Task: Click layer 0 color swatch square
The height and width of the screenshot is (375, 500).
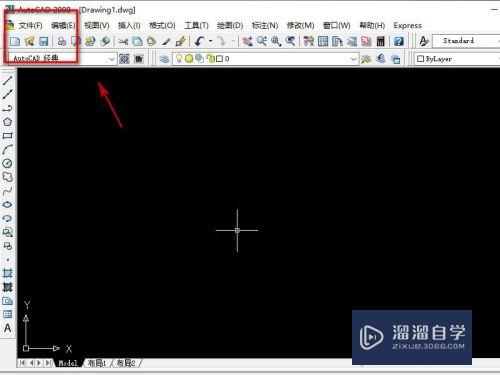Action: [219, 59]
